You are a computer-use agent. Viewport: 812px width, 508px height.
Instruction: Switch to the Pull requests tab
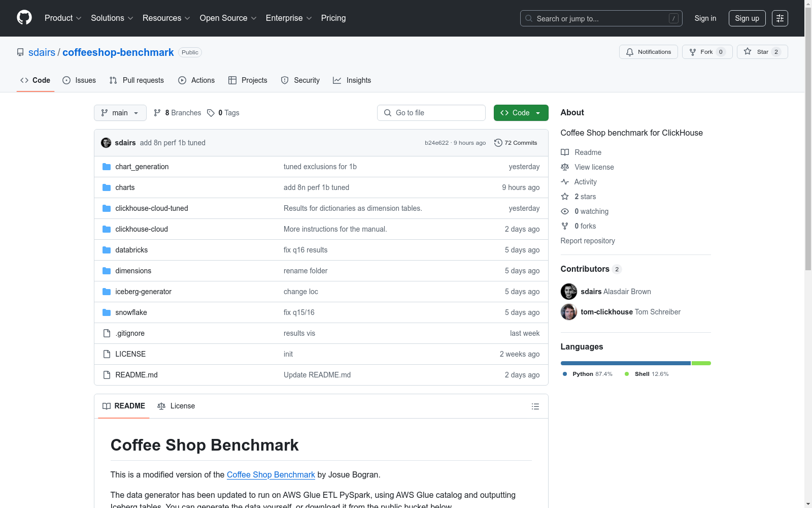tap(137, 80)
